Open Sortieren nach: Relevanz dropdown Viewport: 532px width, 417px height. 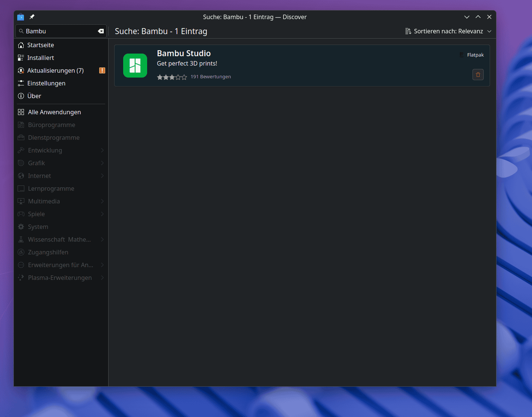point(448,31)
